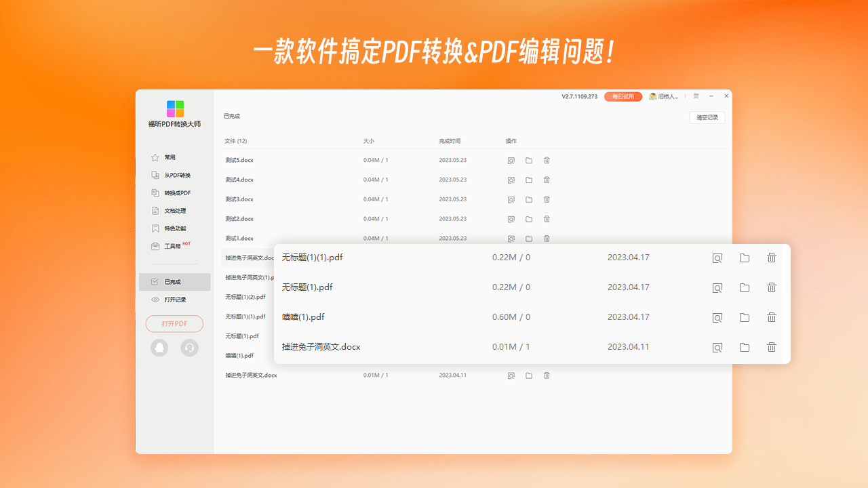This screenshot has height=488, width=868.
Task: Click the 清空记录 clear records button
Action: tap(707, 117)
